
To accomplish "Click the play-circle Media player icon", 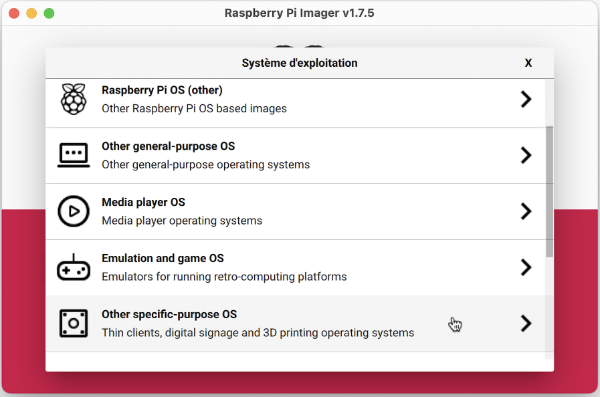I will 73,211.
